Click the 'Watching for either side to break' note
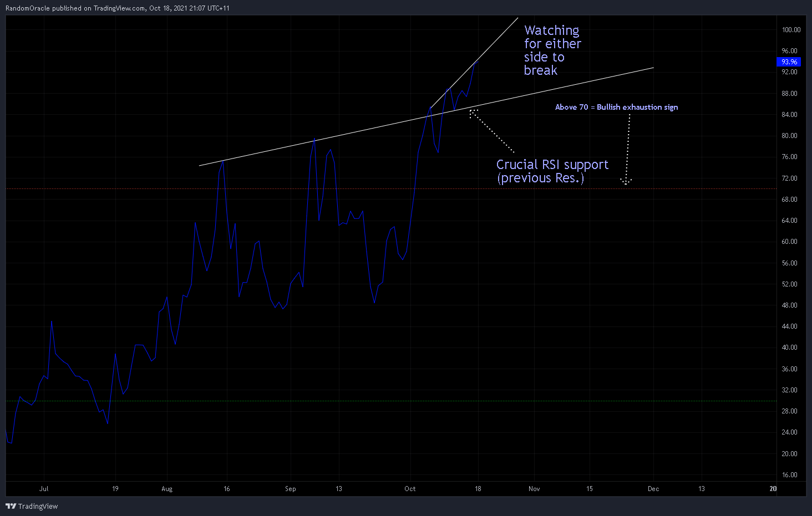Screen dimensions: 812x516 pos(552,50)
